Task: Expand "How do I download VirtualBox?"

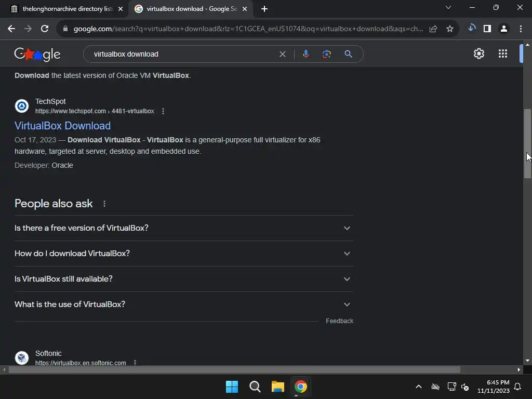Action: point(184,254)
